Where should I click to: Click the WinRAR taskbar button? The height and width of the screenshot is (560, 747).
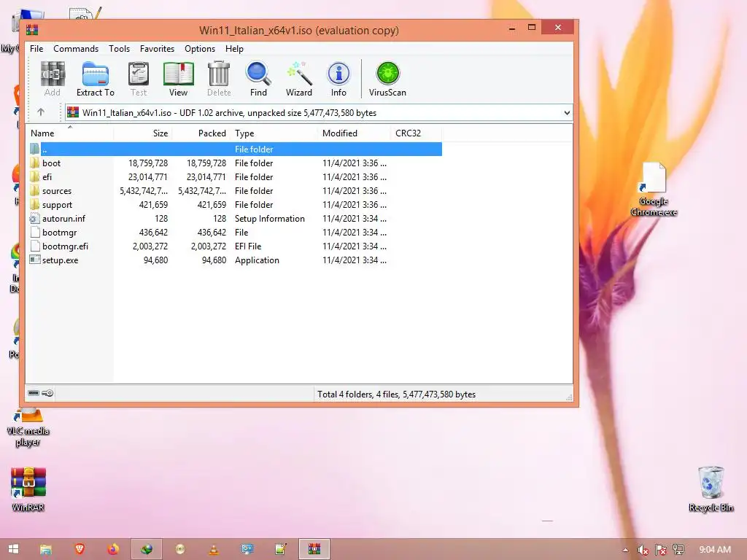[314, 549]
